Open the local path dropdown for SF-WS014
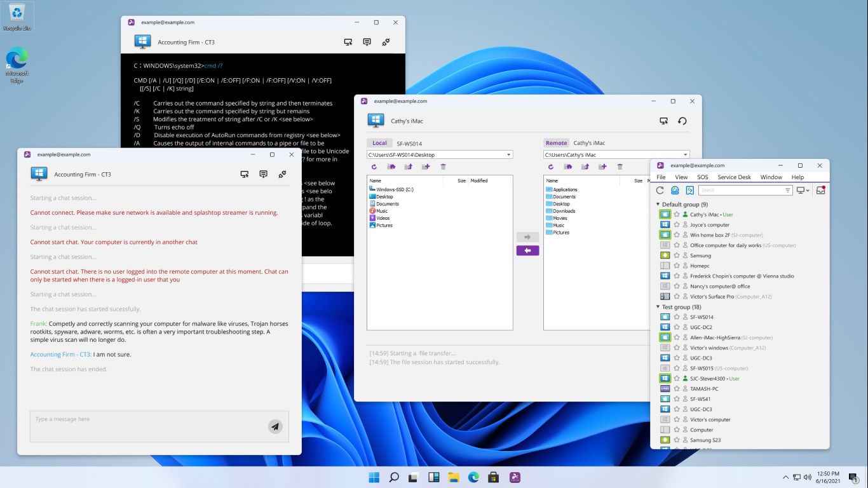This screenshot has width=868, height=488. coord(508,154)
